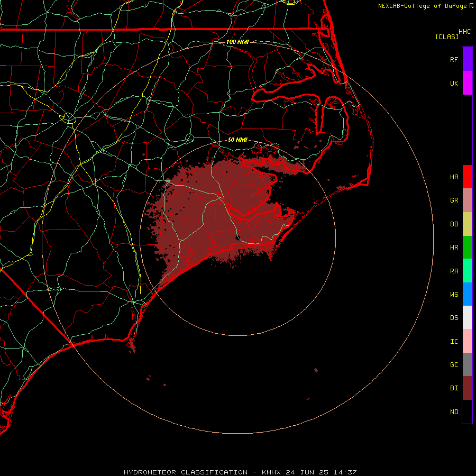Click the RF legend label
The width and height of the screenshot is (476, 476).
[454, 59]
